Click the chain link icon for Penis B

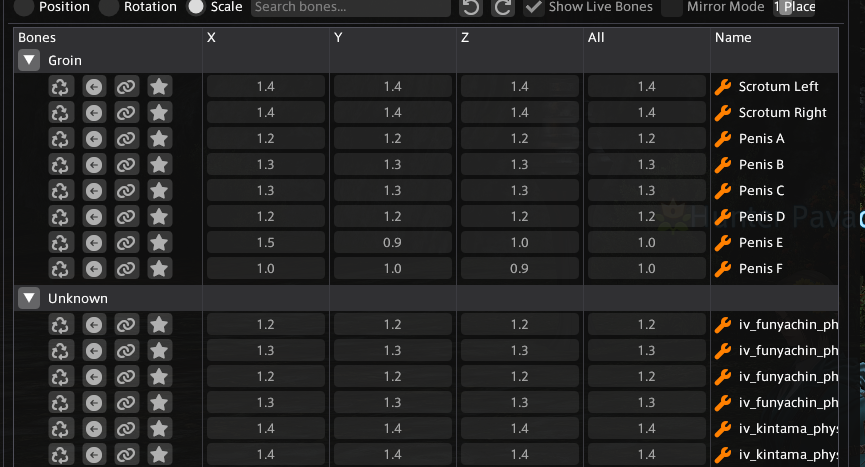(x=126, y=164)
